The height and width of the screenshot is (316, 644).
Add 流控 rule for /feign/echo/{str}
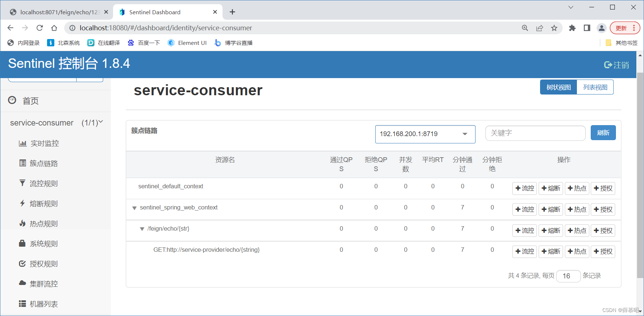tap(524, 231)
